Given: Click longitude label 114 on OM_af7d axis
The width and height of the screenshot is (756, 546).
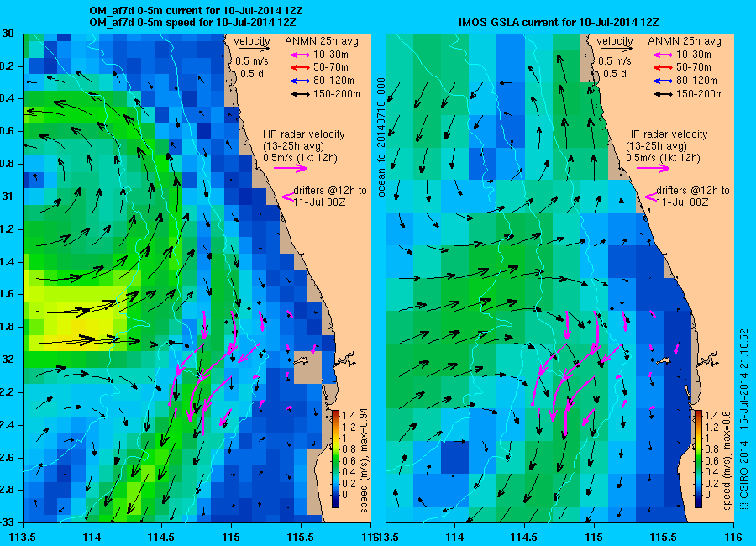Looking at the screenshot, I should [x=92, y=537].
